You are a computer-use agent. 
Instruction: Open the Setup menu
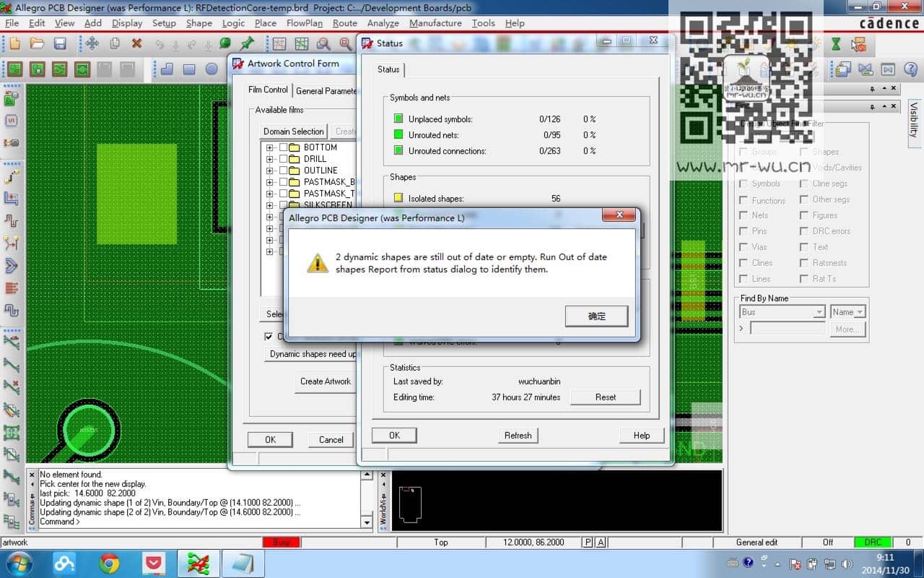click(x=164, y=23)
